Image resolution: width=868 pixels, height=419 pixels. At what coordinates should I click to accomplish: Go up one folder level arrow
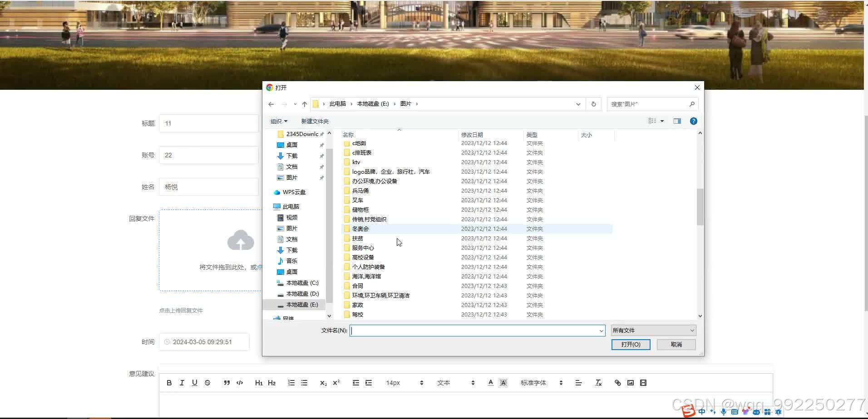[305, 104]
